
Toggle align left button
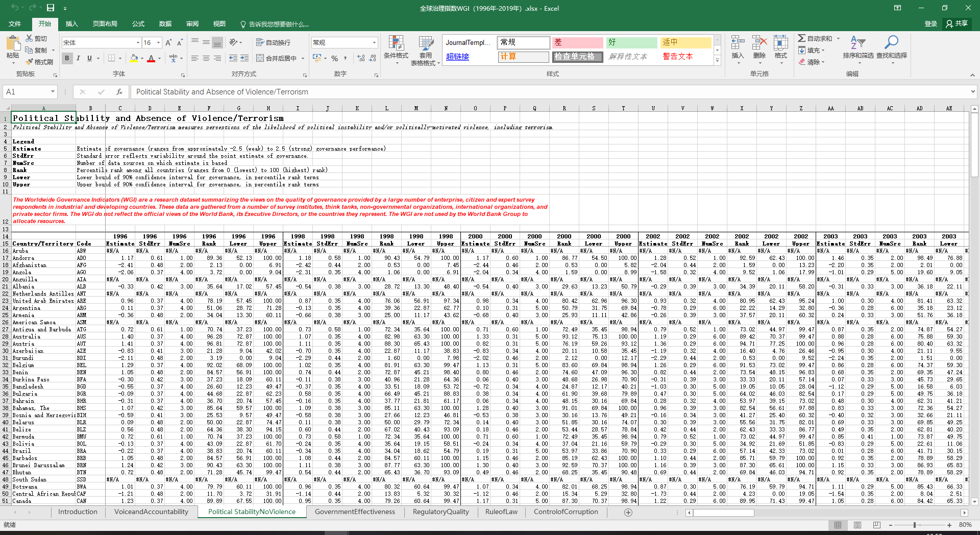coord(195,59)
